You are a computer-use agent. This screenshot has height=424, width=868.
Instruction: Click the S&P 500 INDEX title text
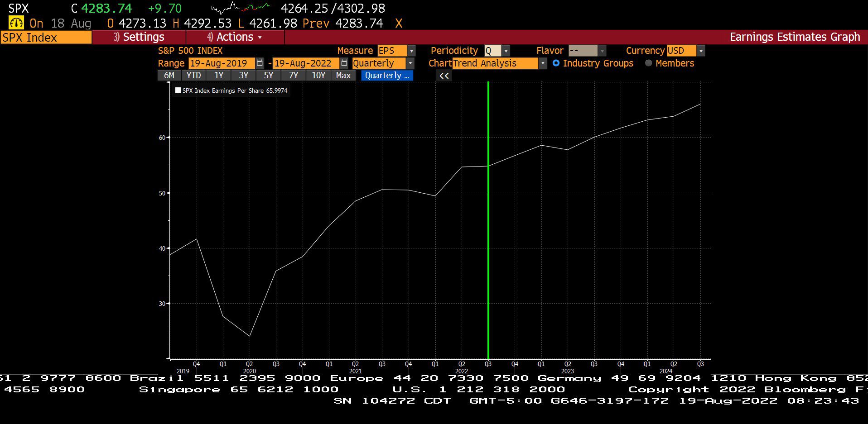coord(190,51)
